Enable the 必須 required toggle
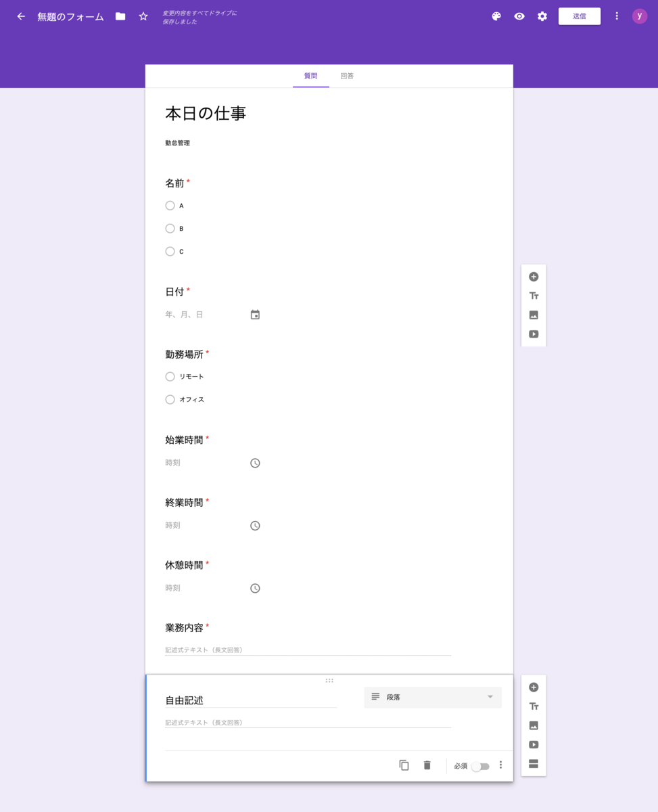The width and height of the screenshot is (658, 812). [481, 765]
